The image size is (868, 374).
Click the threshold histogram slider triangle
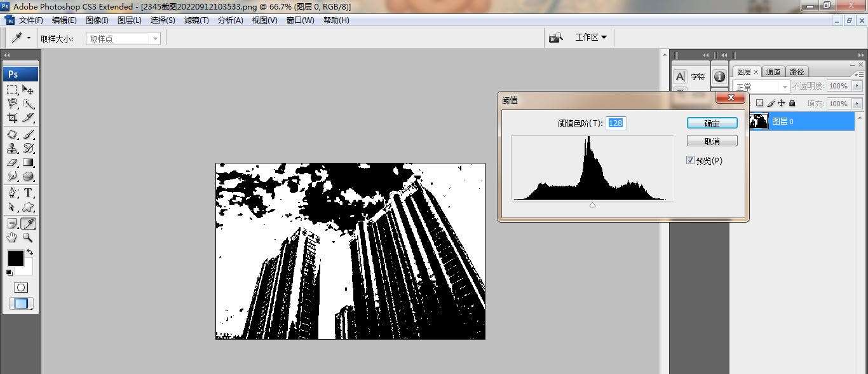coord(592,205)
